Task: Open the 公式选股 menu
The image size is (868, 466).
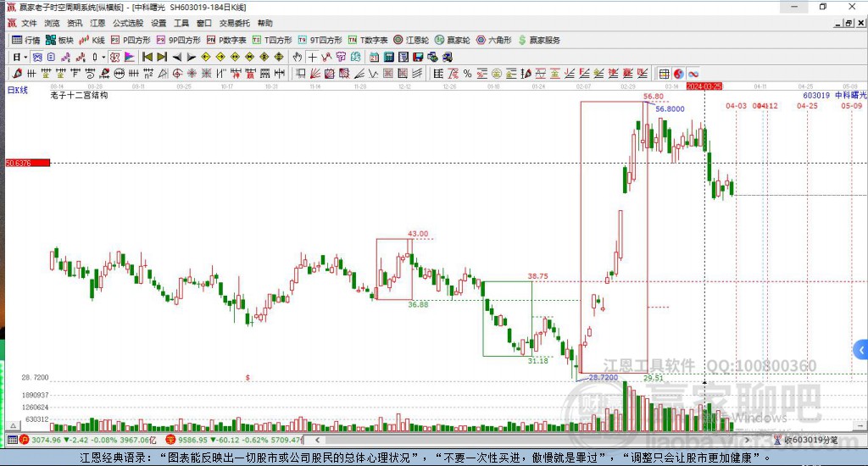Action: pyautogui.click(x=128, y=23)
